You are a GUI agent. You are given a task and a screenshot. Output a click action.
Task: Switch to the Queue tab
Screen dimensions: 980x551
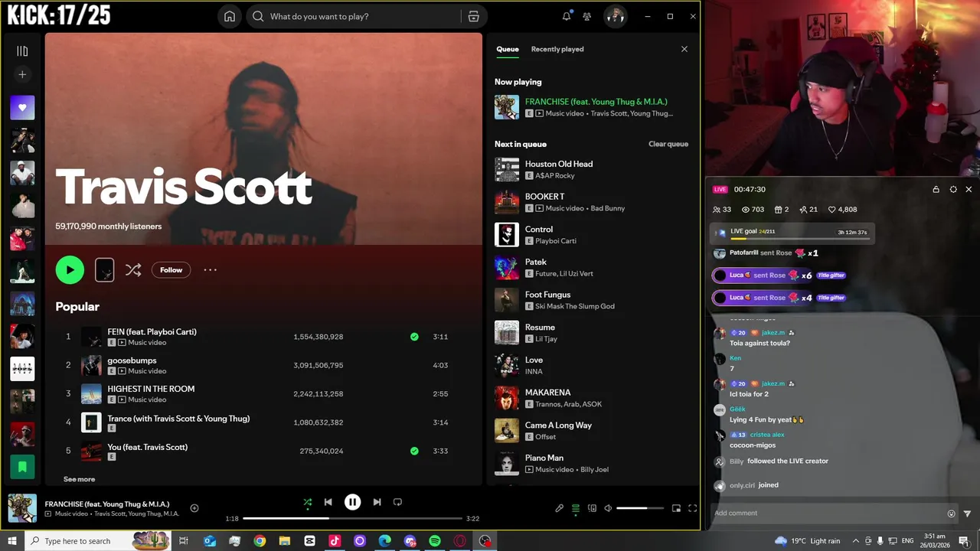[x=508, y=49]
